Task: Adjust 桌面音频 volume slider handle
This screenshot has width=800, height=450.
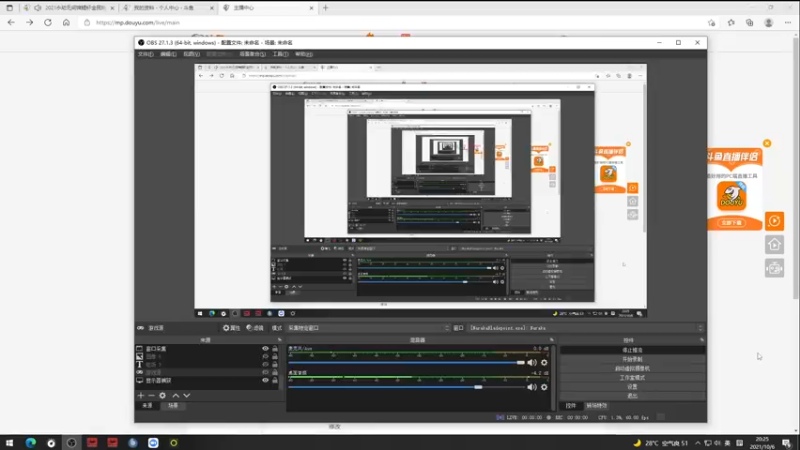Action: click(x=478, y=387)
